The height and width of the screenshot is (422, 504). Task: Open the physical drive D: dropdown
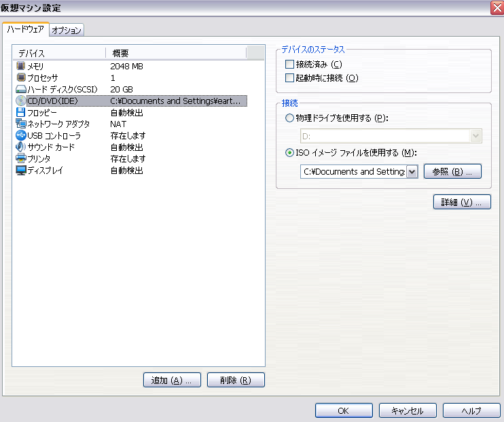[475, 136]
